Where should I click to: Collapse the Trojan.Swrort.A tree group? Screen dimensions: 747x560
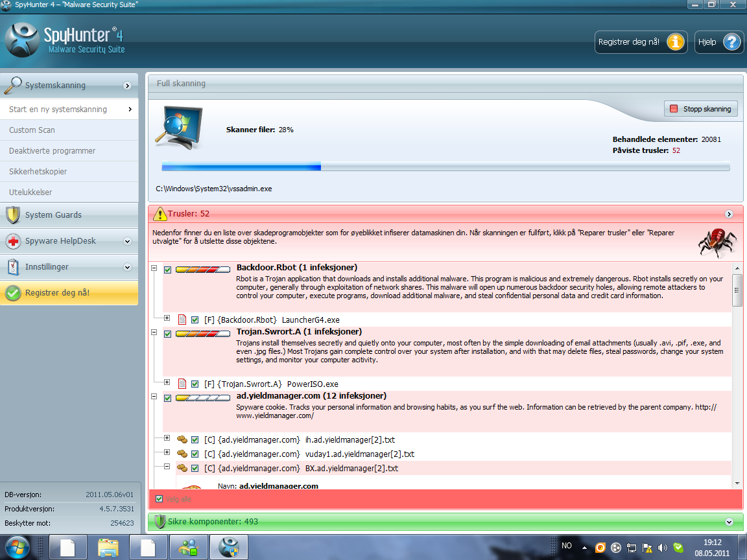point(154,332)
